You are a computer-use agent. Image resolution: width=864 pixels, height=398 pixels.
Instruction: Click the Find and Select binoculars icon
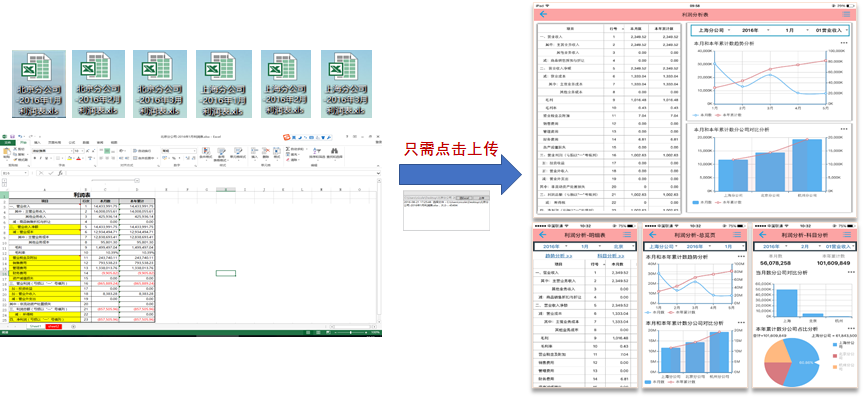pyautogui.click(x=334, y=151)
